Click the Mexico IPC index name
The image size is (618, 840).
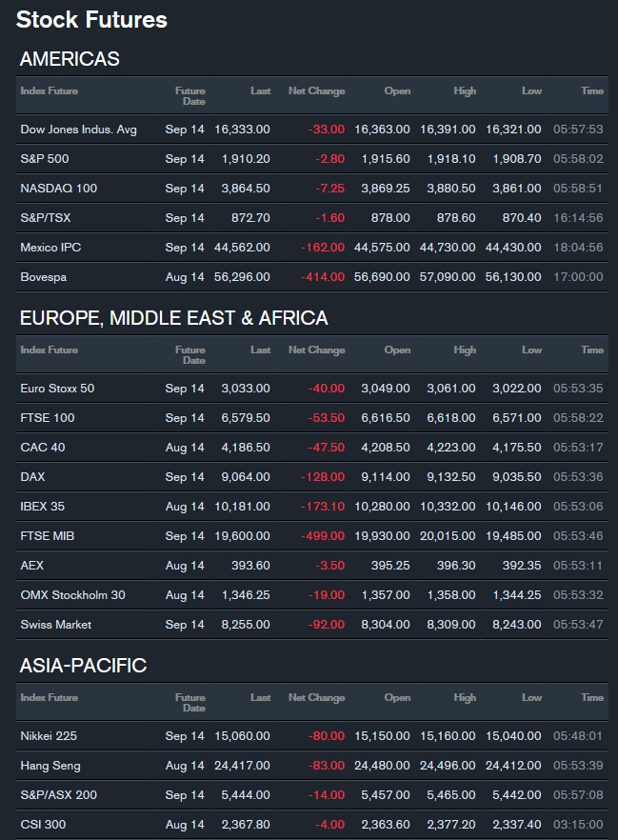[x=50, y=248]
